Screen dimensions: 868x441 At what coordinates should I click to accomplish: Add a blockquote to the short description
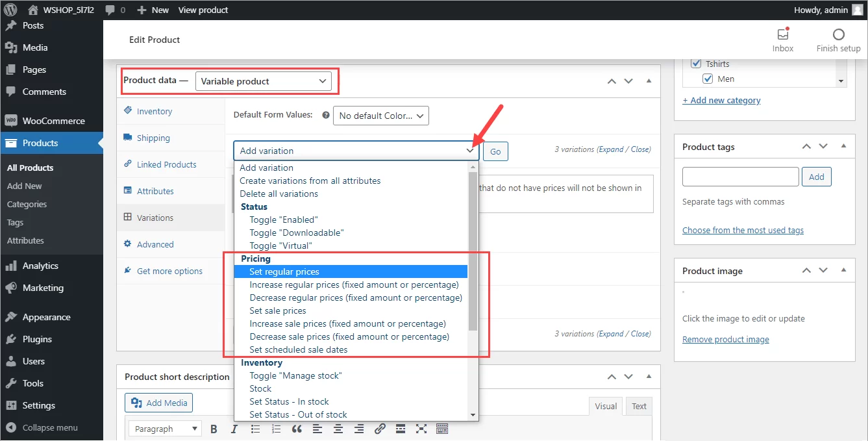click(297, 429)
